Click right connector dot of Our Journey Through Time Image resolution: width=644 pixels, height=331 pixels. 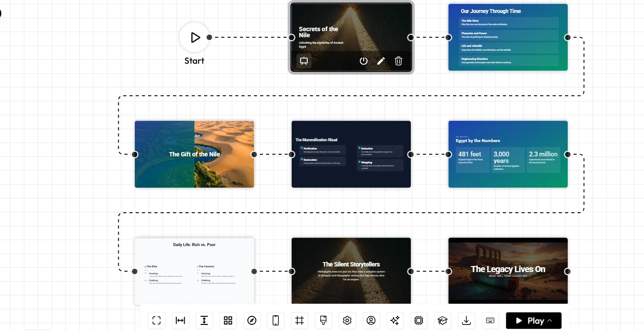(x=568, y=37)
